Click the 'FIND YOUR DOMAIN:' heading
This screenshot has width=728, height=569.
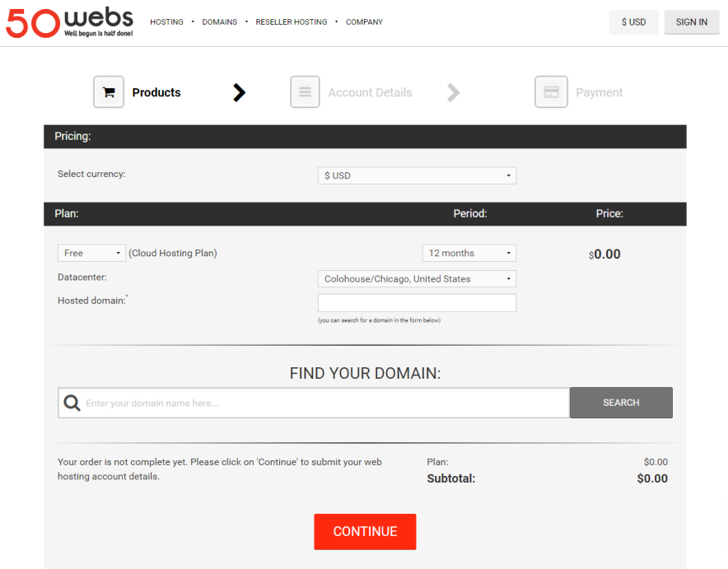[365, 373]
